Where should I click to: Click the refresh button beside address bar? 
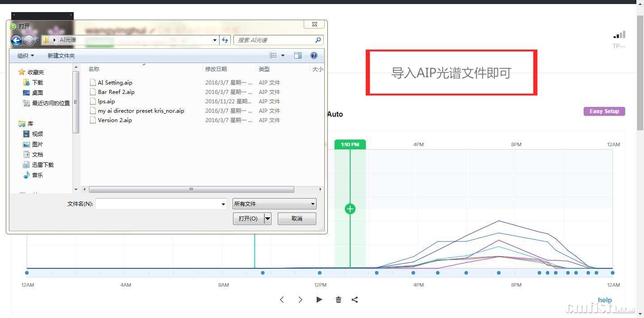[x=225, y=40]
